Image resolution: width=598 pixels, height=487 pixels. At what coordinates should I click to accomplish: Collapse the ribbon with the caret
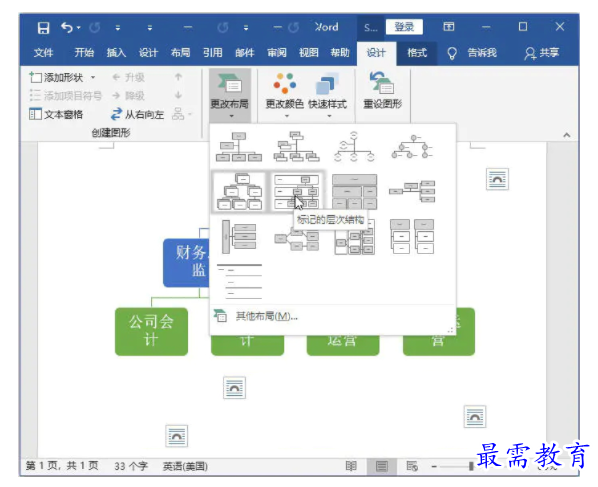567,135
